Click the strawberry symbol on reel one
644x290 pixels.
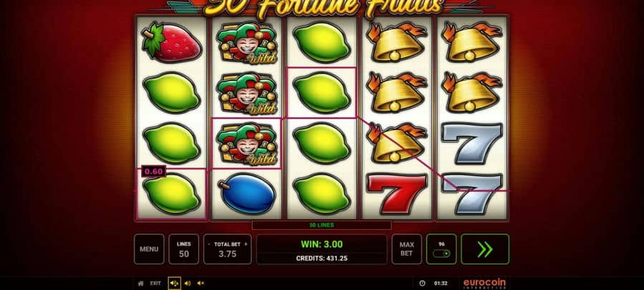[x=171, y=42]
